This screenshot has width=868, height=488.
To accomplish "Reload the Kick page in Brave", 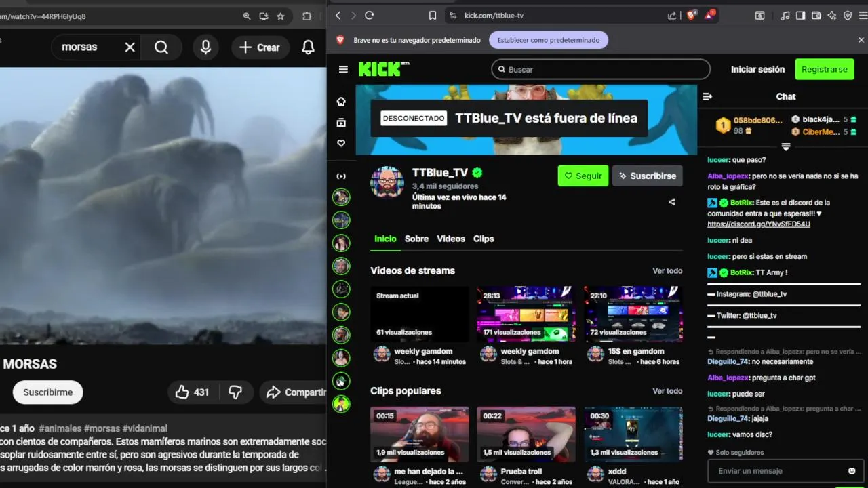I will (x=370, y=16).
